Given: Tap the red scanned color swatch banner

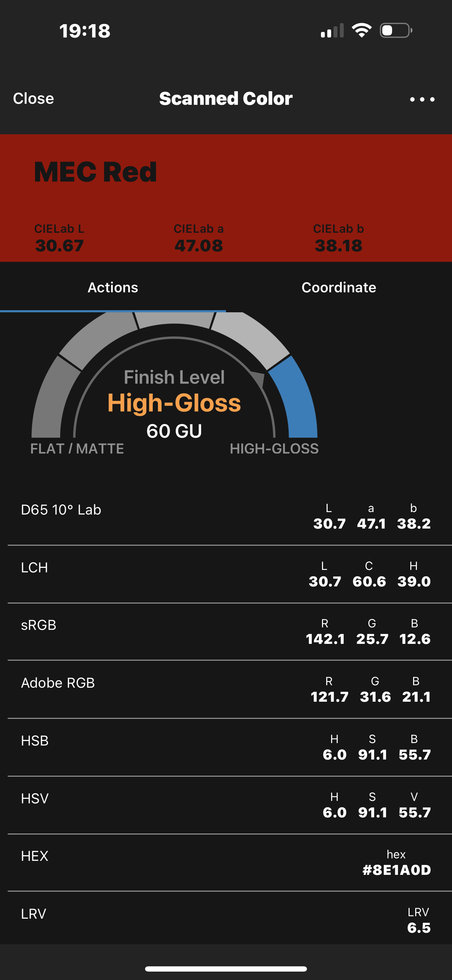Looking at the screenshot, I should (226, 198).
